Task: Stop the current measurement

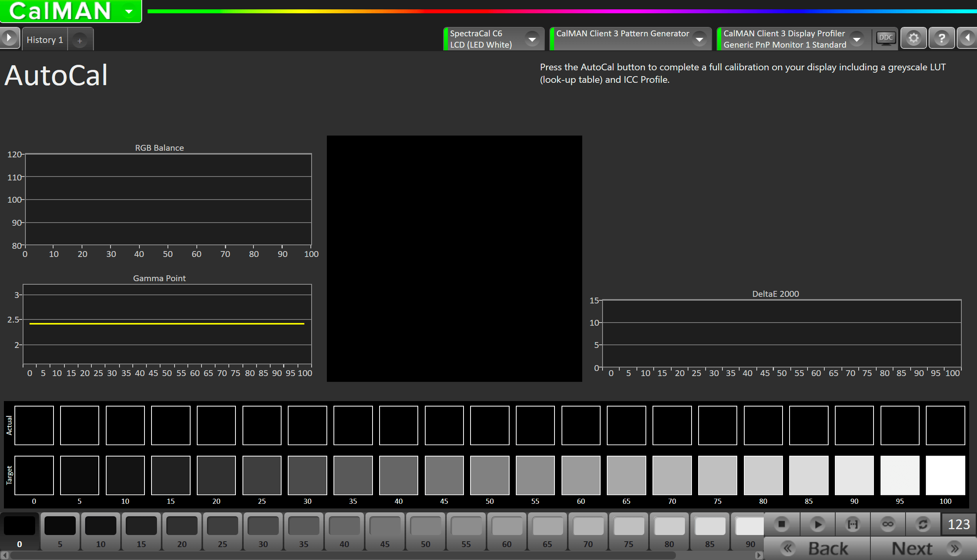Action: pyautogui.click(x=781, y=524)
